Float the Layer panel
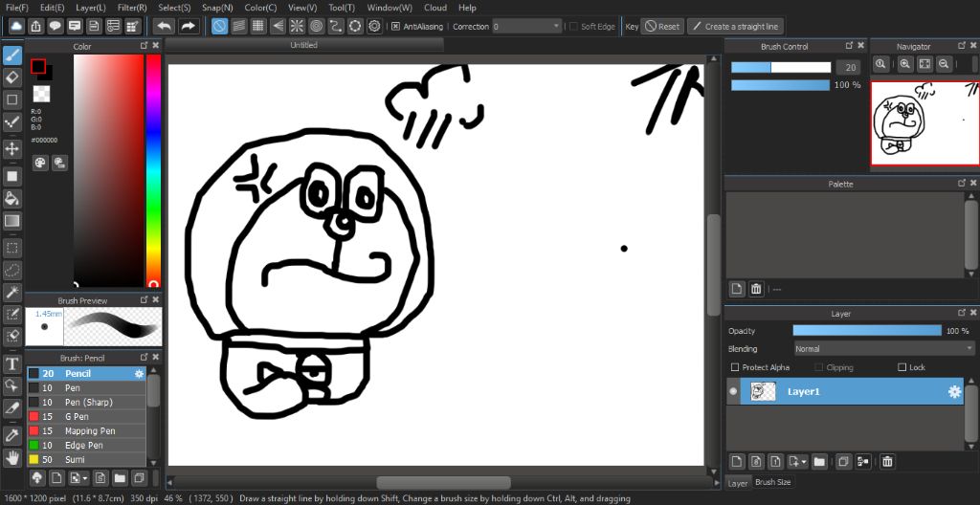 click(x=961, y=313)
